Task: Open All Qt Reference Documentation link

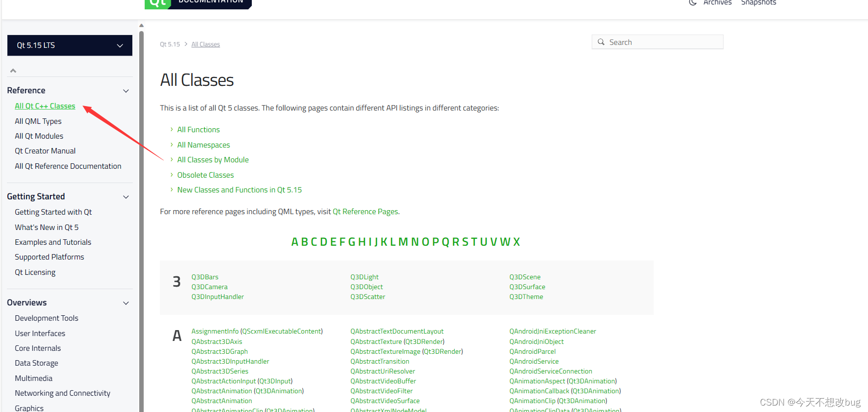Action: coord(68,166)
